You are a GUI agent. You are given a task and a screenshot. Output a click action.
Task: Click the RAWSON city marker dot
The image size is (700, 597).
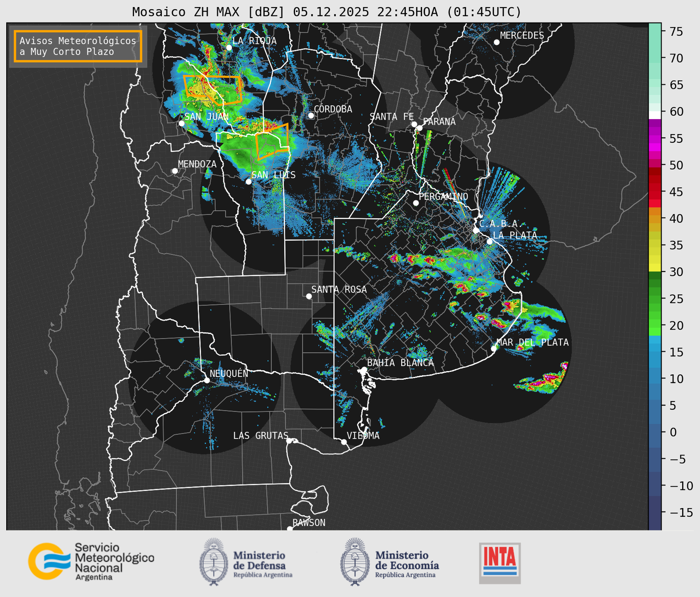click(290, 528)
